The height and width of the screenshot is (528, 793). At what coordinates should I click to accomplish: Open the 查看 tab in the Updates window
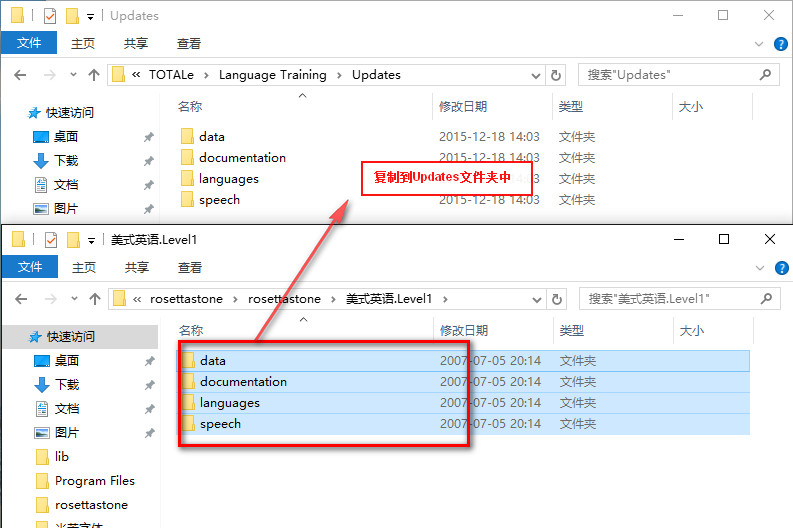(189, 43)
